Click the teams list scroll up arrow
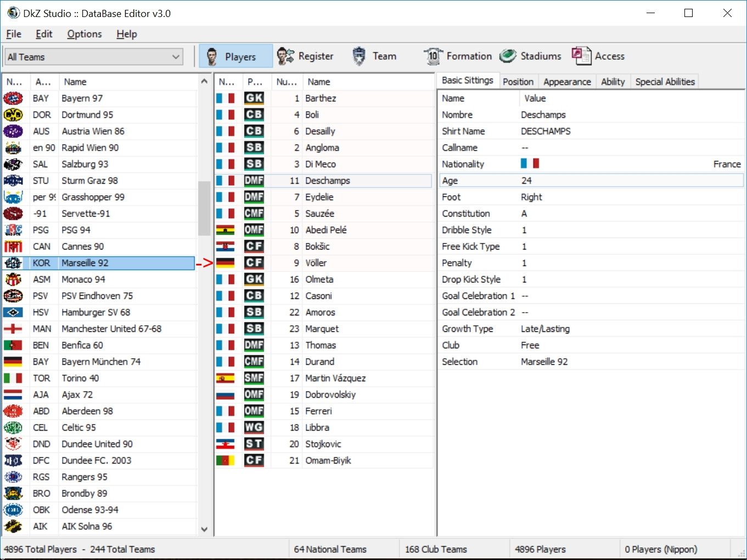 point(204,81)
